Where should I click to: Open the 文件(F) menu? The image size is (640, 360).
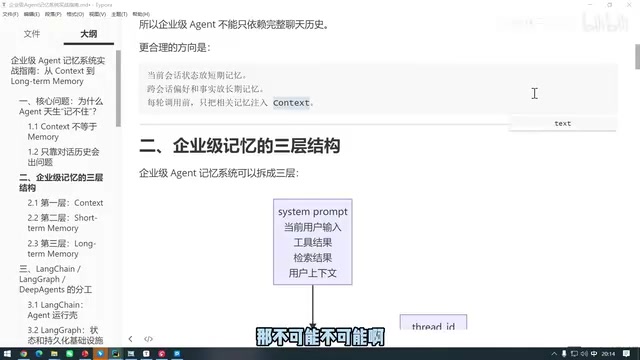pyautogui.click(x=11, y=14)
